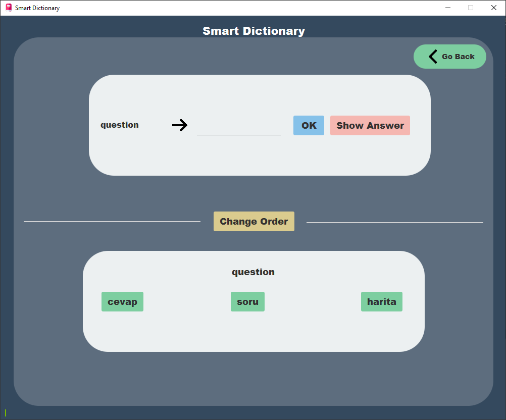This screenshot has height=420, width=506.
Task: Reveal the solution with Show Answer
Action: click(x=370, y=126)
